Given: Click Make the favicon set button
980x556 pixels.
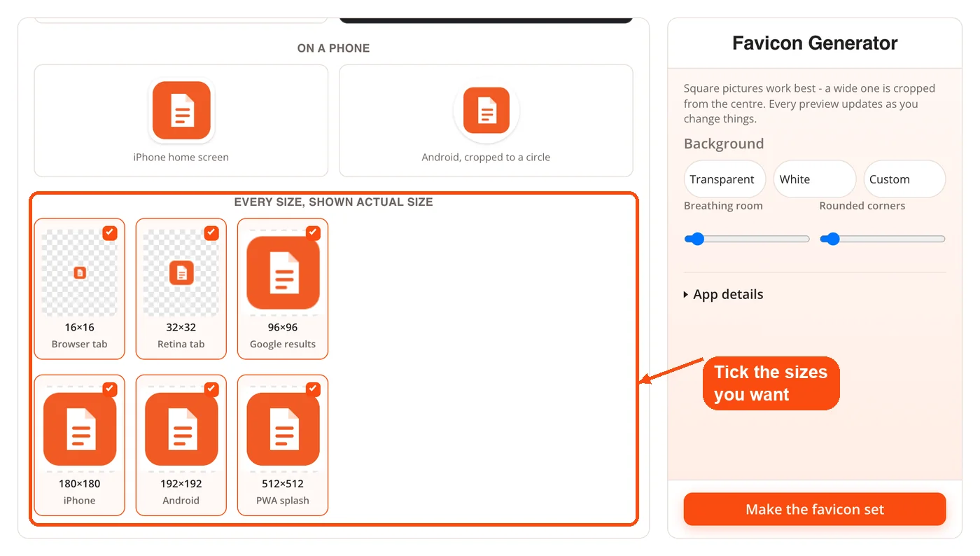Looking at the screenshot, I should 815,509.
